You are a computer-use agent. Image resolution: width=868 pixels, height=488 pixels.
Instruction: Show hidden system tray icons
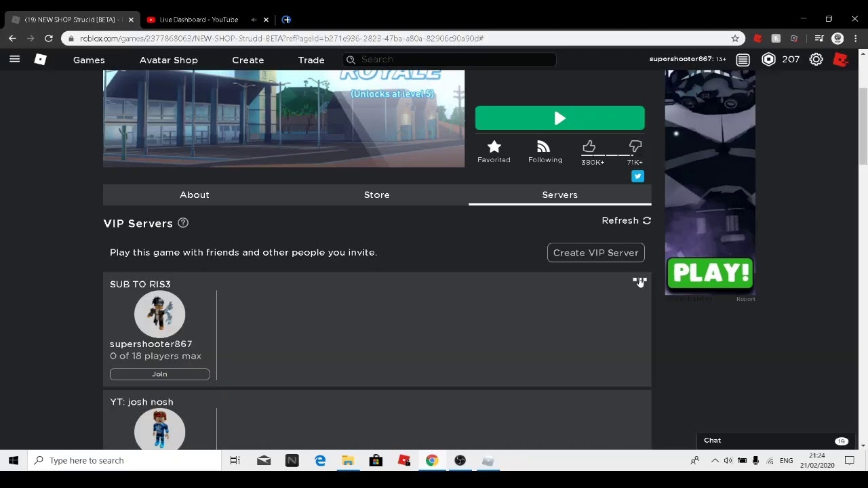[x=715, y=461]
